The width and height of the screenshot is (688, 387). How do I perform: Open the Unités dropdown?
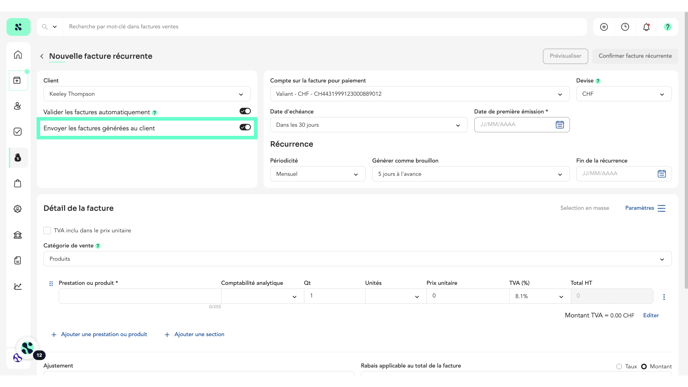coord(395,296)
